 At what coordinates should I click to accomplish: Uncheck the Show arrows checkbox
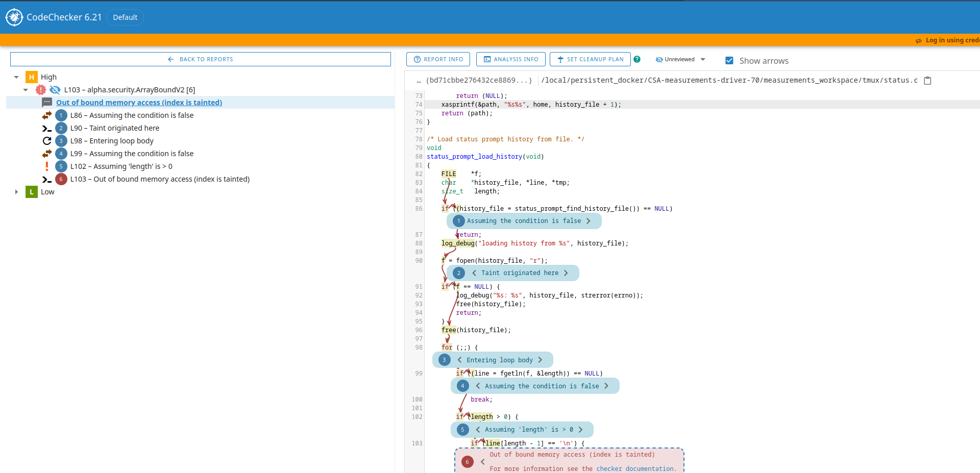coord(729,61)
